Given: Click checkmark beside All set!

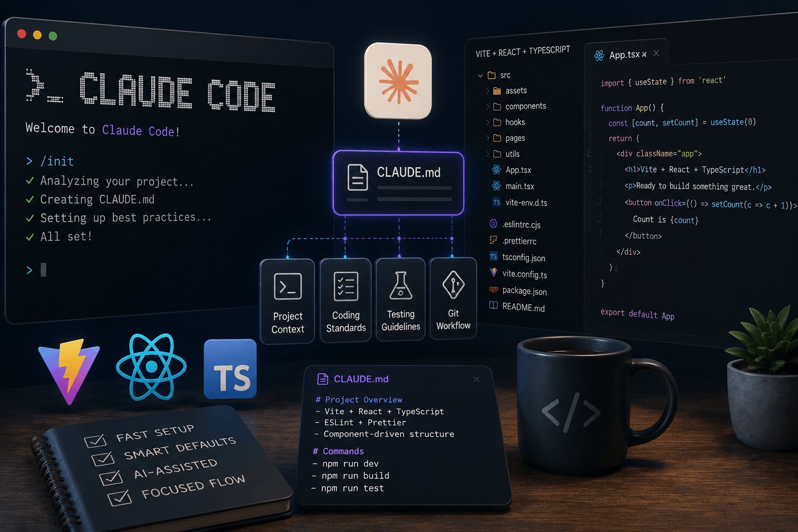Looking at the screenshot, I should click(30, 237).
